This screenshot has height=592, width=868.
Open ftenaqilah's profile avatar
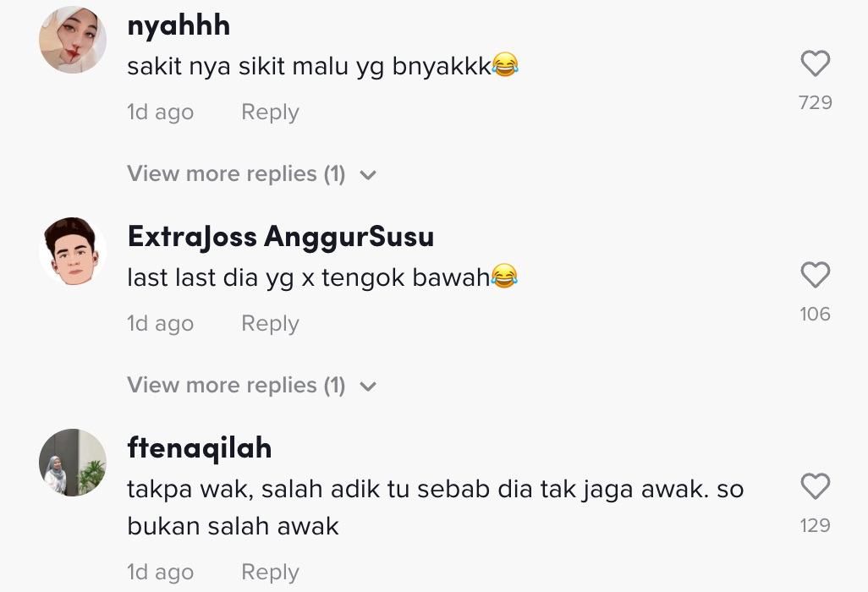(x=73, y=463)
